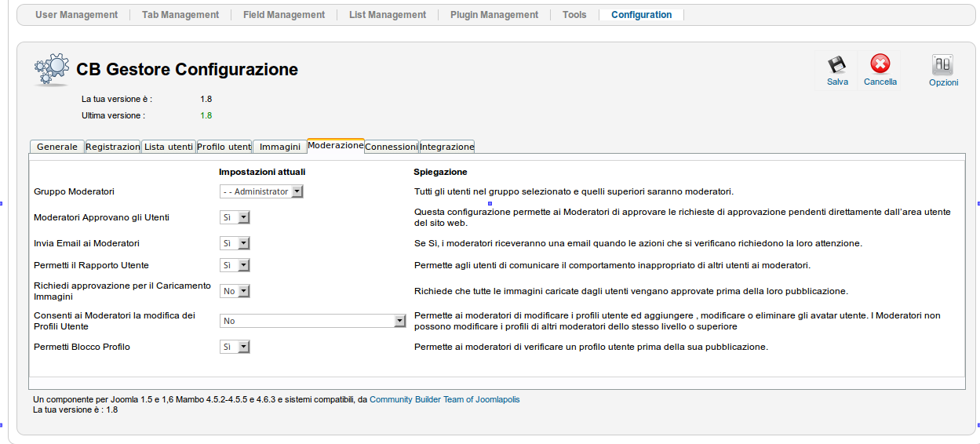
Task: Open Moderatori Approvano gli Utenti dropdown
Action: (x=235, y=218)
